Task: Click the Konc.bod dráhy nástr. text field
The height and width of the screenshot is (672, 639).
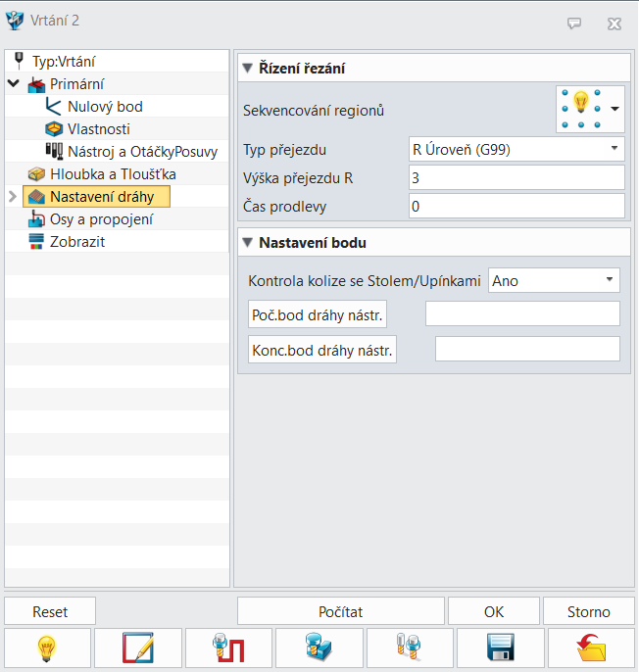Action: point(527,349)
